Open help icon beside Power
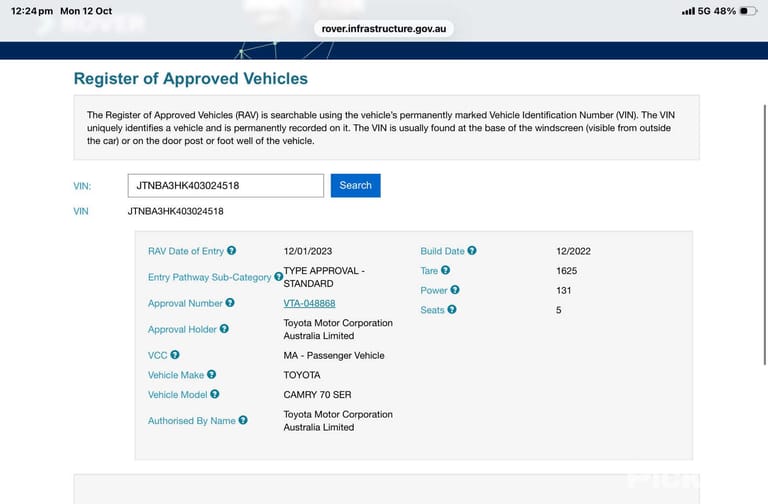The width and height of the screenshot is (768, 504). [455, 289]
